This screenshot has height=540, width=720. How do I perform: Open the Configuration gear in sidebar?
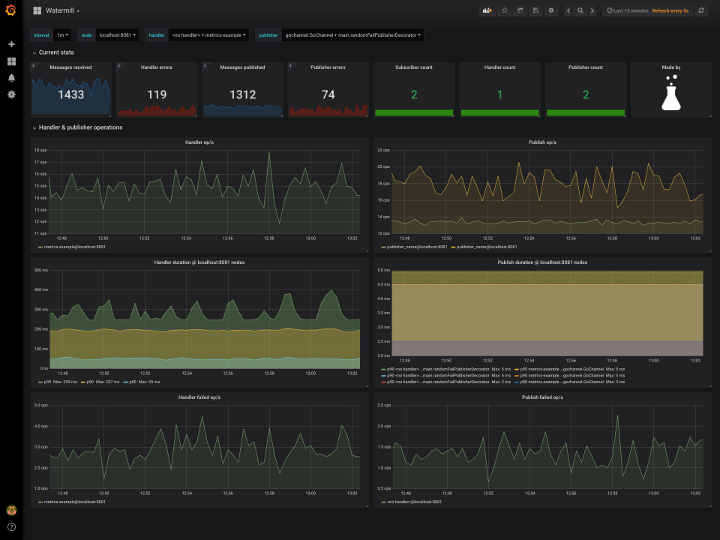click(x=11, y=94)
